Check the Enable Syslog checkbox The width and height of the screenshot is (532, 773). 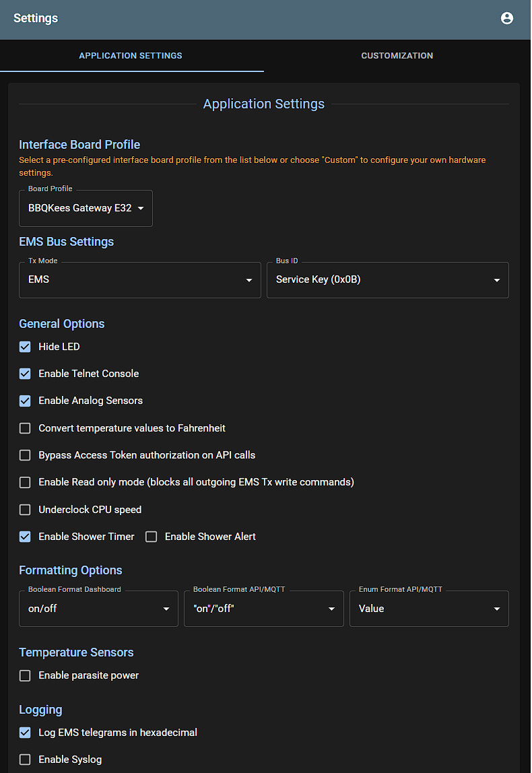(x=25, y=760)
